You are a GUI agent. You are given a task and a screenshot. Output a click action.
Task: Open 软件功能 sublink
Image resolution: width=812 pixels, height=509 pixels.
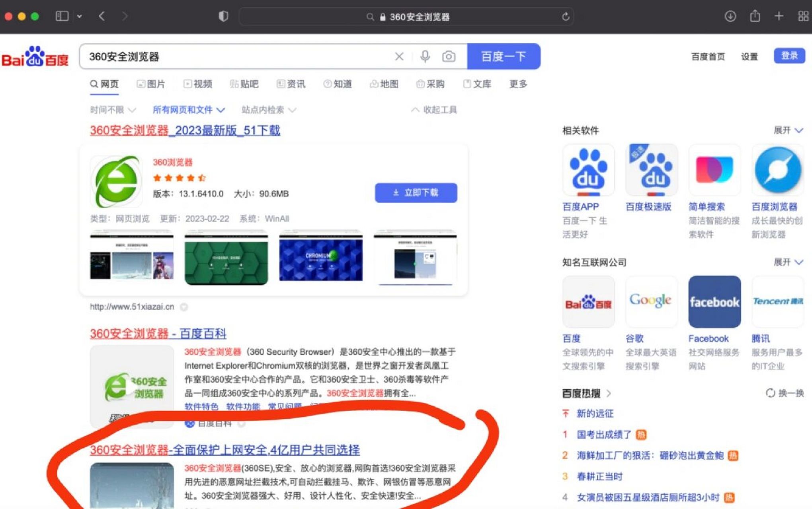(x=243, y=406)
